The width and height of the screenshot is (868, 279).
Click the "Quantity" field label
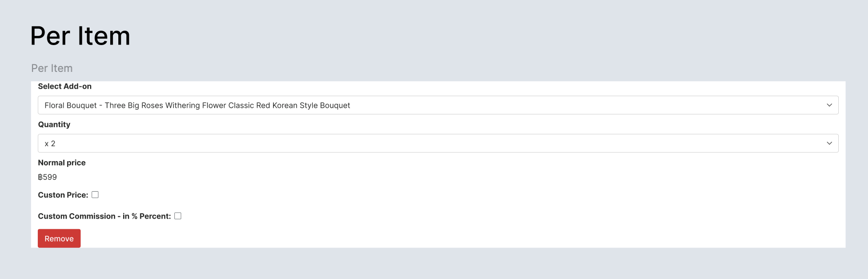click(x=54, y=125)
